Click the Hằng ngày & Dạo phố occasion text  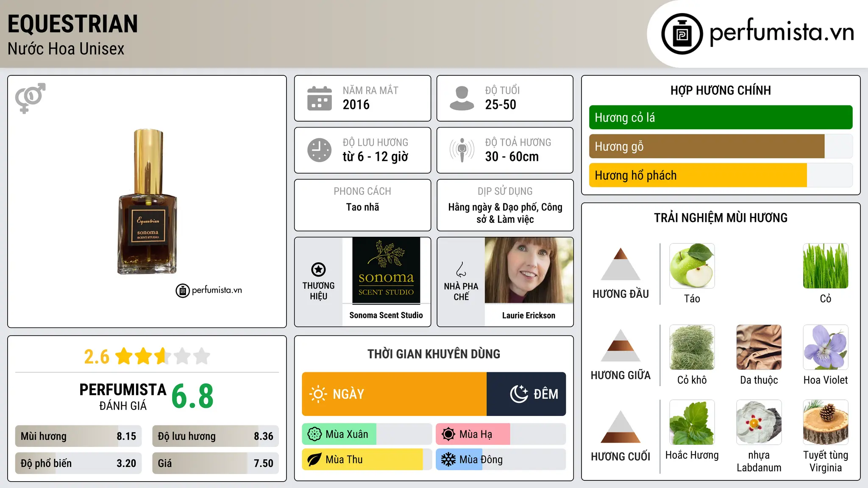pos(505,213)
